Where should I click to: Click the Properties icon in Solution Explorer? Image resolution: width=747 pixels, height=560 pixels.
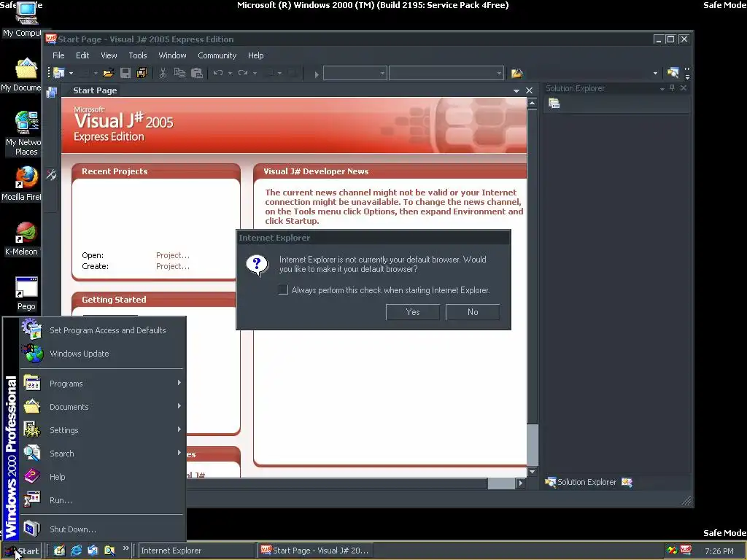click(x=554, y=104)
